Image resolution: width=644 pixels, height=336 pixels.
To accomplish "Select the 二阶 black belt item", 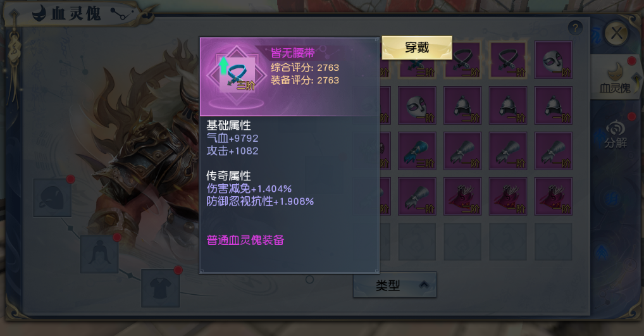I will [x=462, y=60].
